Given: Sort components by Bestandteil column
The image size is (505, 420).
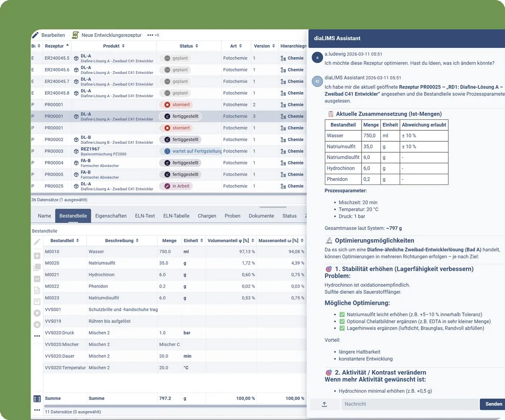Looking at the screenshot, I should [78, 241].
